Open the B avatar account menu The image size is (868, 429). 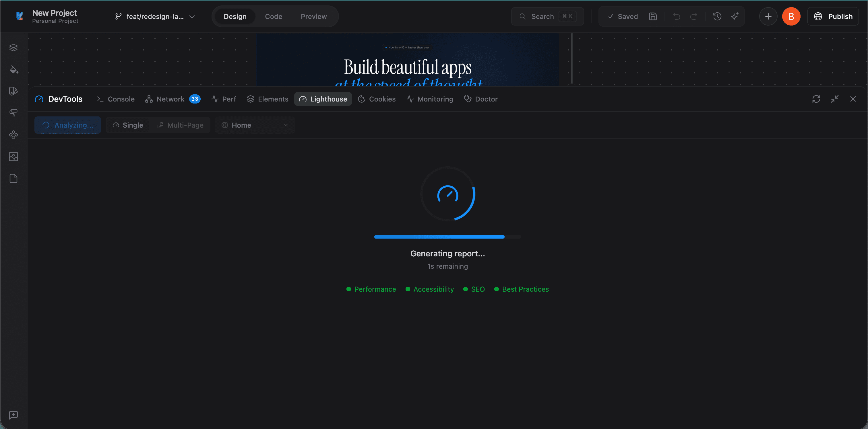791,16
